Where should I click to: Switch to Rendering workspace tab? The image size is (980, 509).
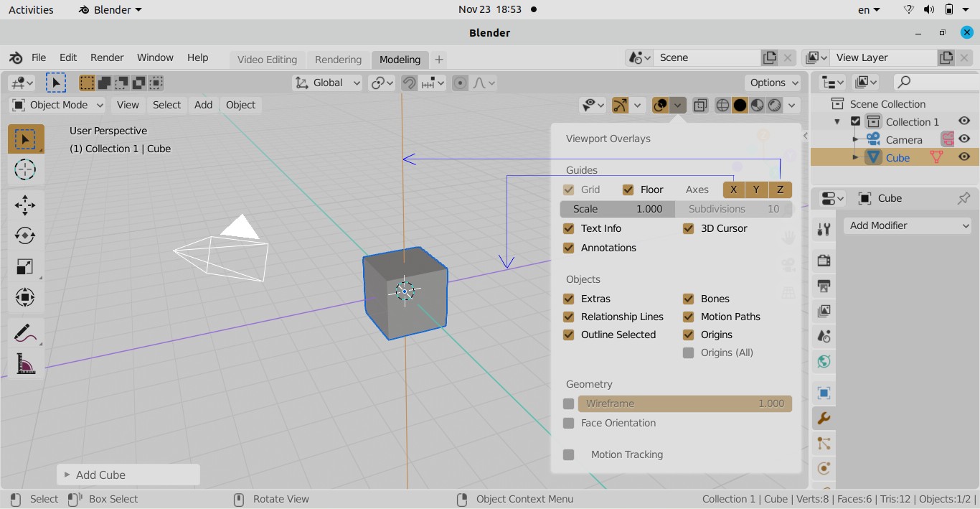point(338,60)
